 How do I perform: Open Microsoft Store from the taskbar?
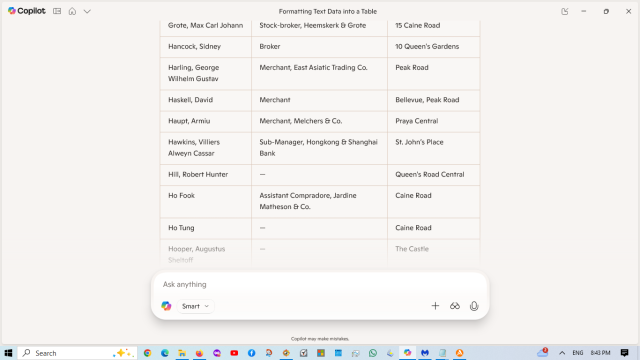point(321,353)
